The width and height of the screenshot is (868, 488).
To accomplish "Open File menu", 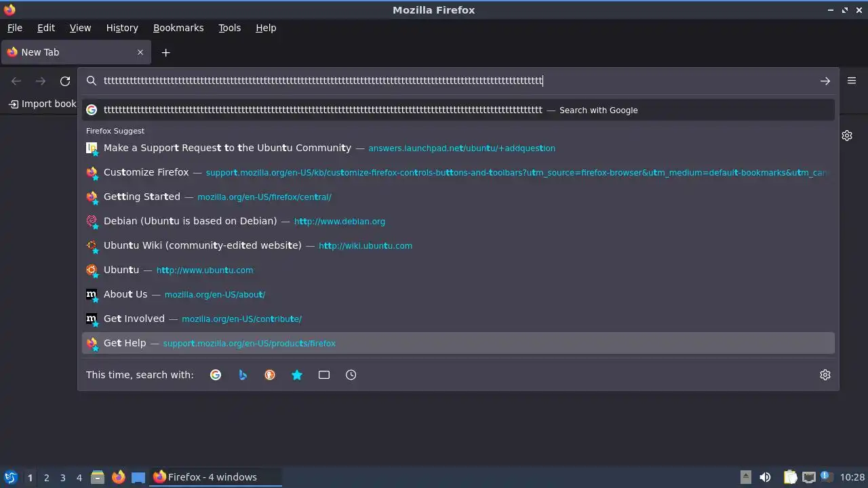I will tap(15, 28).
